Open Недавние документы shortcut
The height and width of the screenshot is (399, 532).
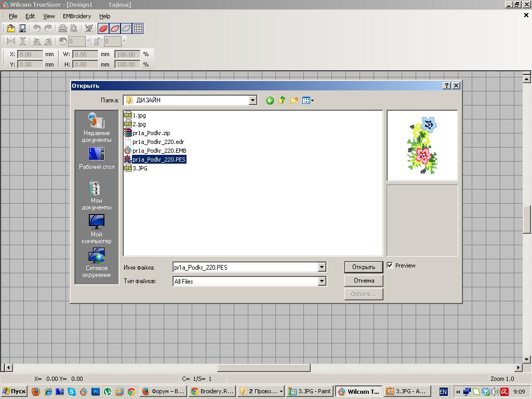(x=97, y=128)
